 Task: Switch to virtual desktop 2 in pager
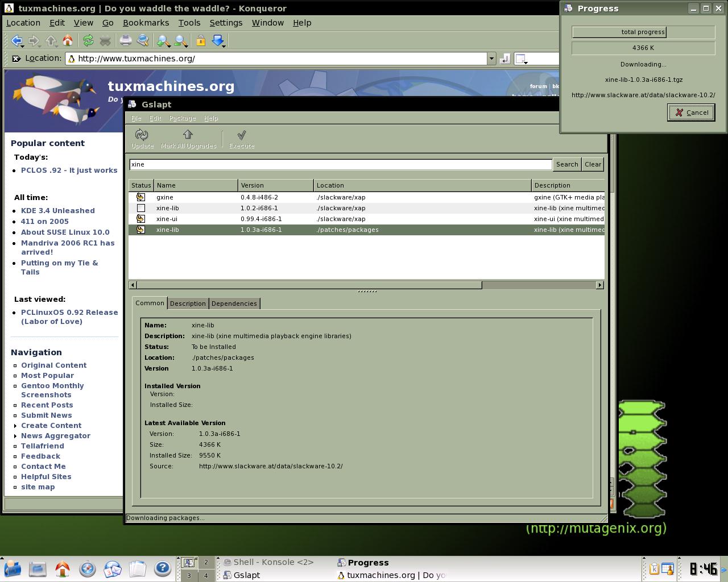click(x=206, y=562)
